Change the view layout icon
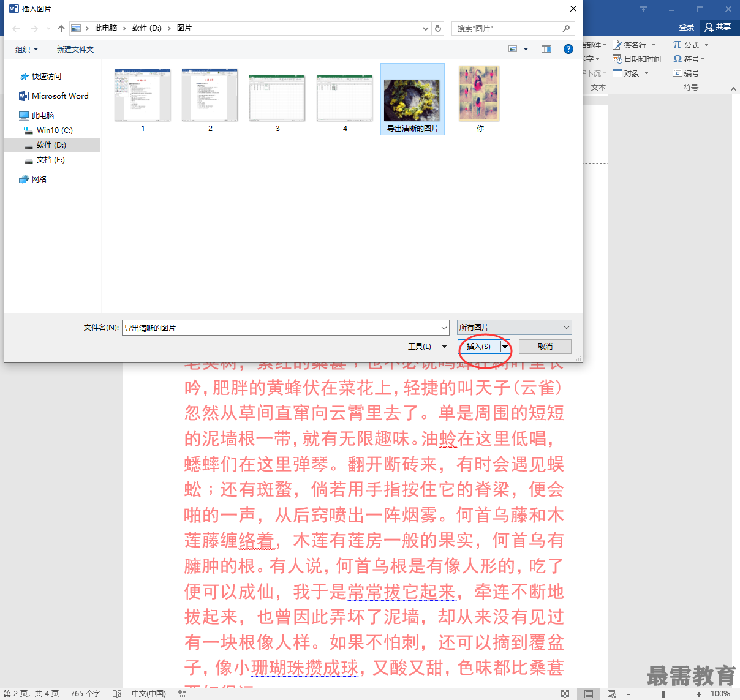This screenshot has height=700, width=740. tap(513, 49)
